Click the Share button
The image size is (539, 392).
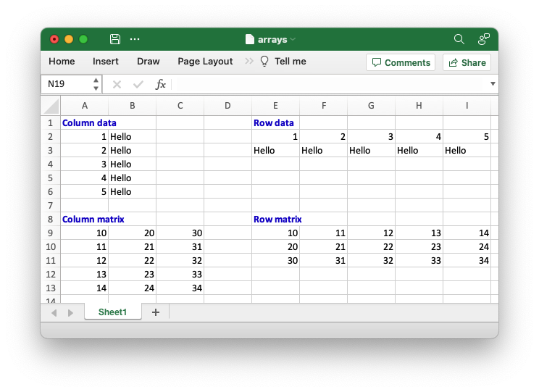467,62
